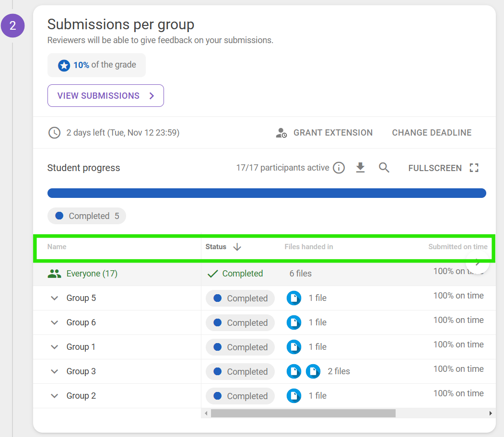The height and width of the screenshot is (437, 504).
Task: Download the student progress data
Action: [x=361, y=168]
